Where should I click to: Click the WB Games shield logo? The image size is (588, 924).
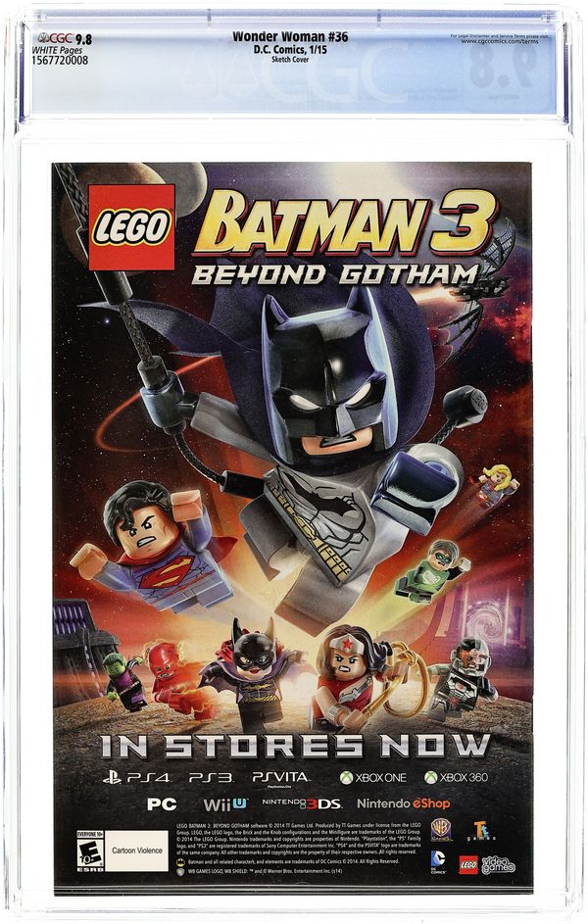click(x=441, y=829)
